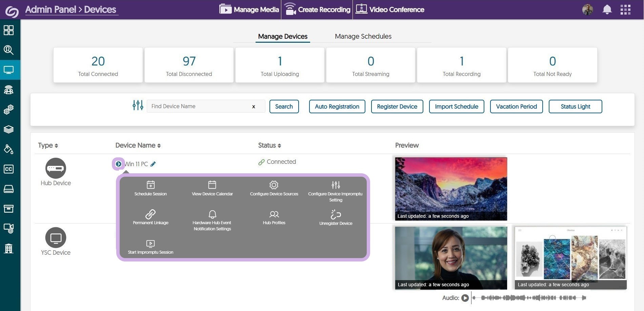Screen dimensions: 644x311
Task: Open the notifications bell
Action: (x=607, y=9)
